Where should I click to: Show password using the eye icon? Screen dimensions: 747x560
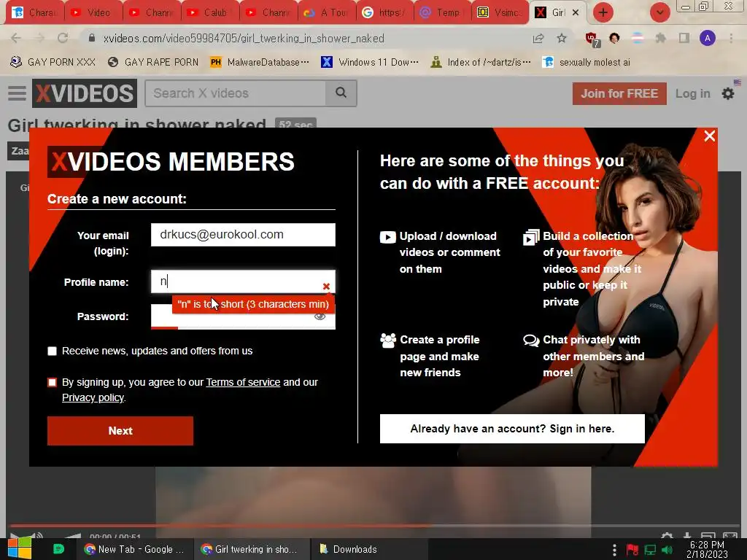tap(320, 316)
